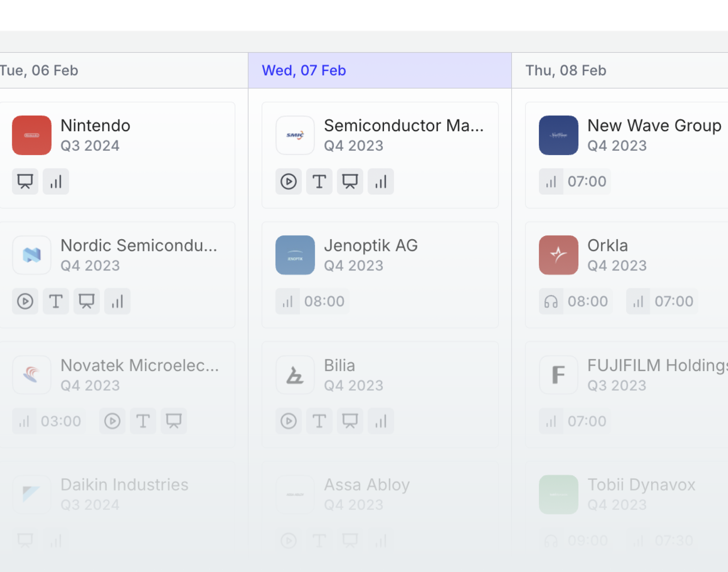
Task: Open the Nordic Semicondu... company name
Action: point(139,246)
